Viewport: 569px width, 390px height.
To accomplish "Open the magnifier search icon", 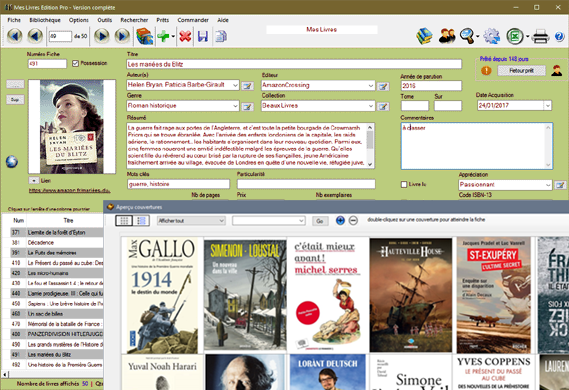I will click(467, 36).
